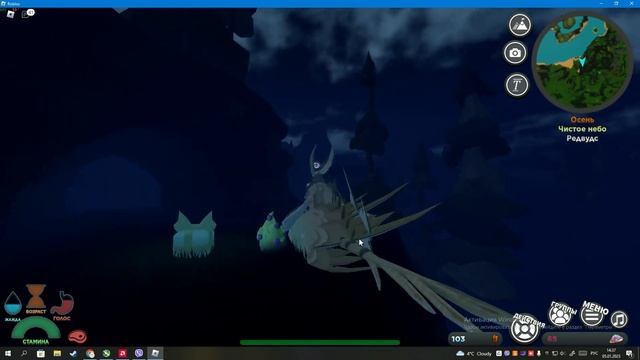This screenshot has width=640, height=360.
Task: Click the green health bar at bottom
Action: click(320, 342)
